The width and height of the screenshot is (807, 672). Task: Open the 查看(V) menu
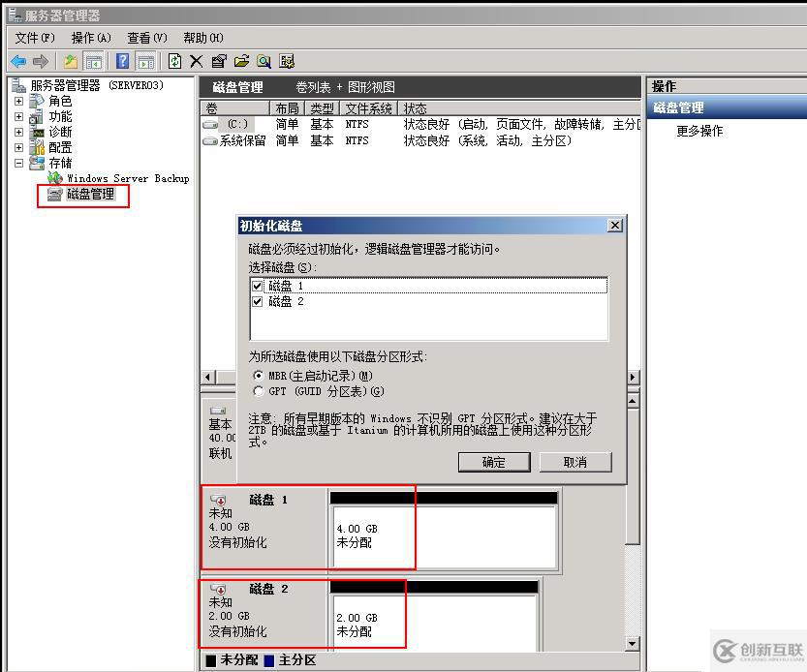[147, 38]
